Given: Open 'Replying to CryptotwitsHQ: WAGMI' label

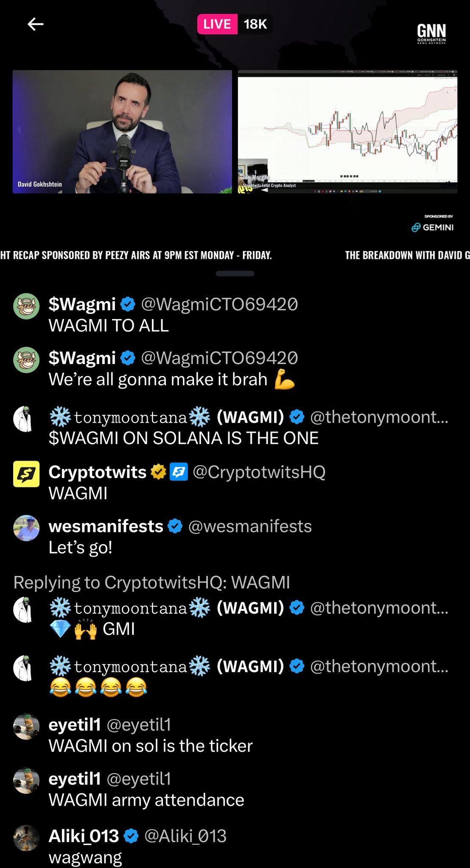Looking at the screenshot, I should click(x=152, y=582).
